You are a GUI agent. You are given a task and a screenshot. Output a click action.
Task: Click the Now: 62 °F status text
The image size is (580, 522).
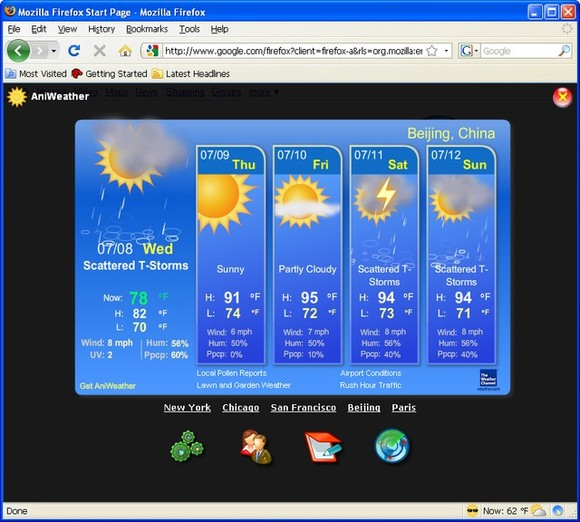(505, 511)
